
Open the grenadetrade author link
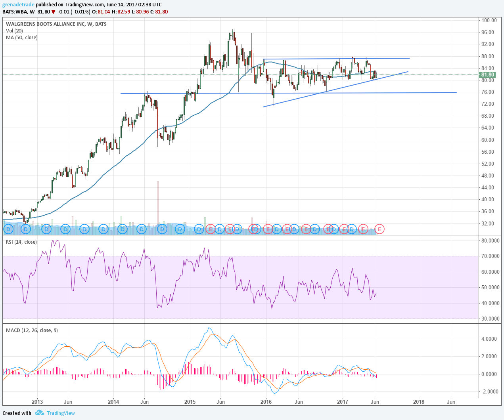[x=18, y=5]
